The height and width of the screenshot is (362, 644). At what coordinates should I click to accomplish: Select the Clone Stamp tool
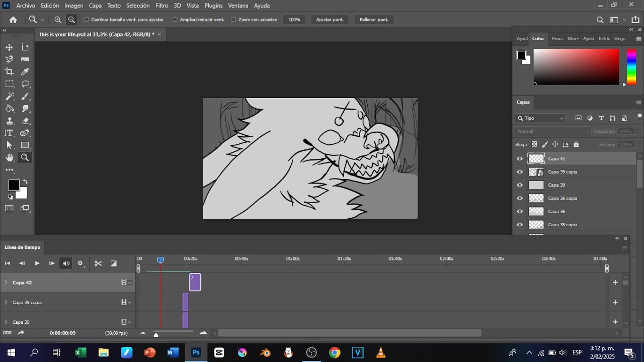tap(9, 121)
